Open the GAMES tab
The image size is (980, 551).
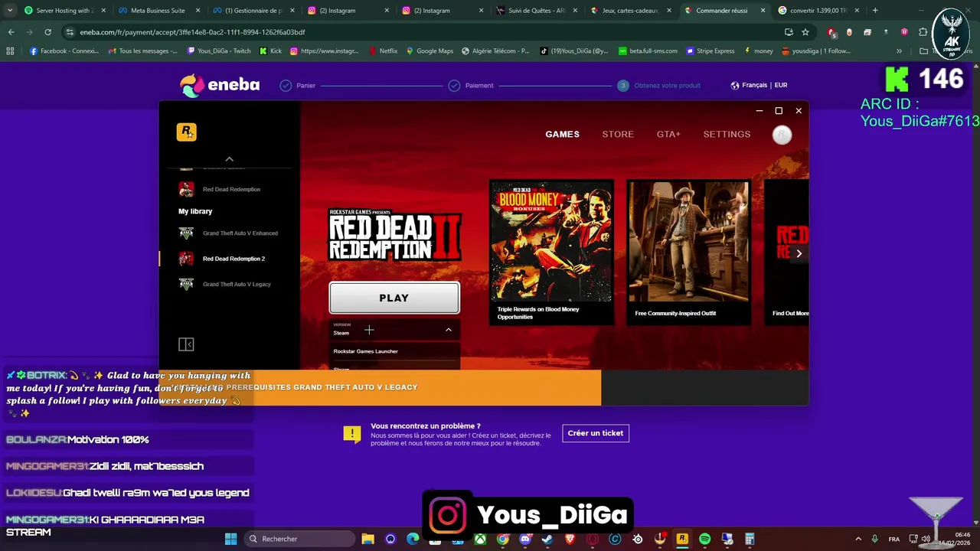tap(562, 134)
